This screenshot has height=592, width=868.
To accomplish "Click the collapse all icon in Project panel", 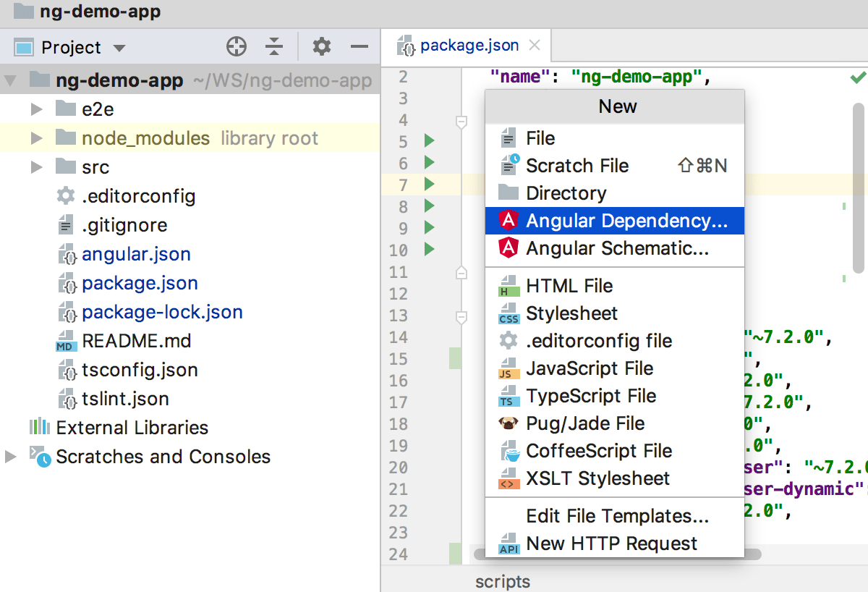I will pos(274,47).
